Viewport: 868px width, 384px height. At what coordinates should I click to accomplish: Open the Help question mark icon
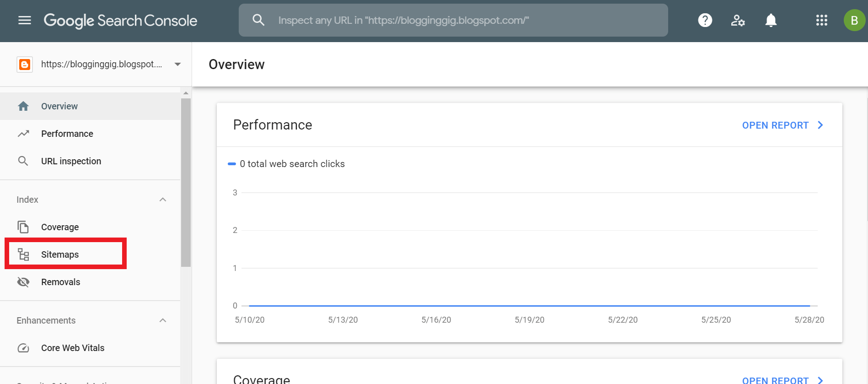(705, 20)
